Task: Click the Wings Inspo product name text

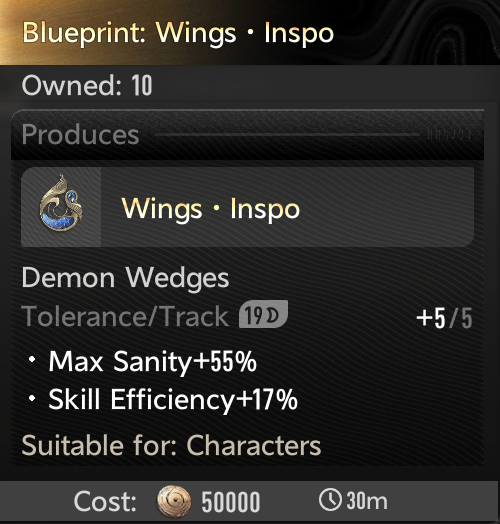Action: 211,209
